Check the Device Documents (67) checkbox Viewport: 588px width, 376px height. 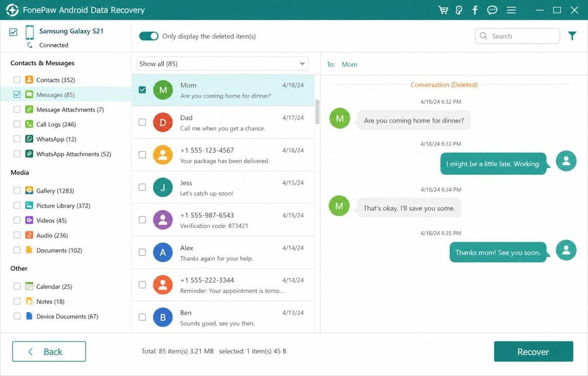(x=17, y=316)
